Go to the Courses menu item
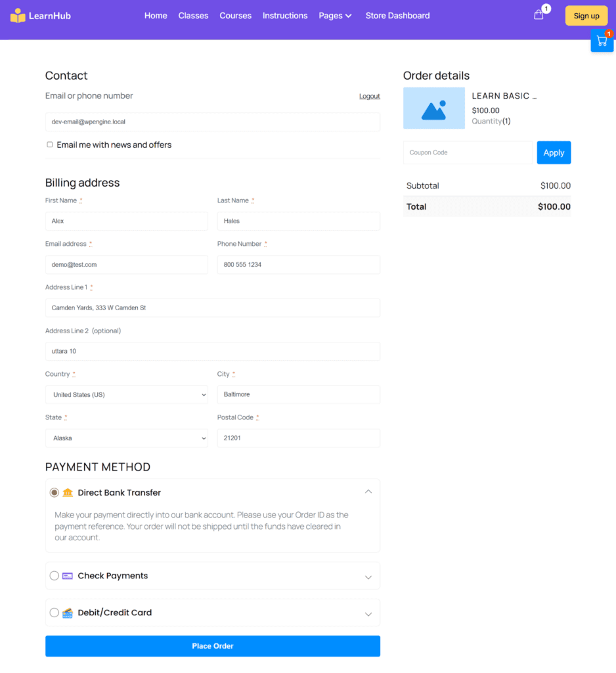The width and height of the screenshot is (616, 673). (x=235, y=15)
